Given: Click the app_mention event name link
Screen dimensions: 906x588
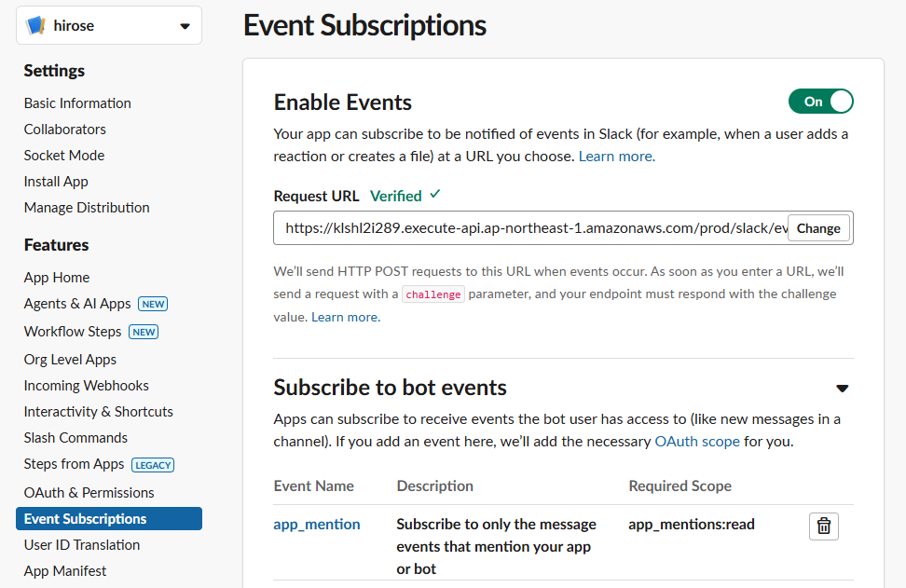Looking at the screenshot, I should point(317,525).
